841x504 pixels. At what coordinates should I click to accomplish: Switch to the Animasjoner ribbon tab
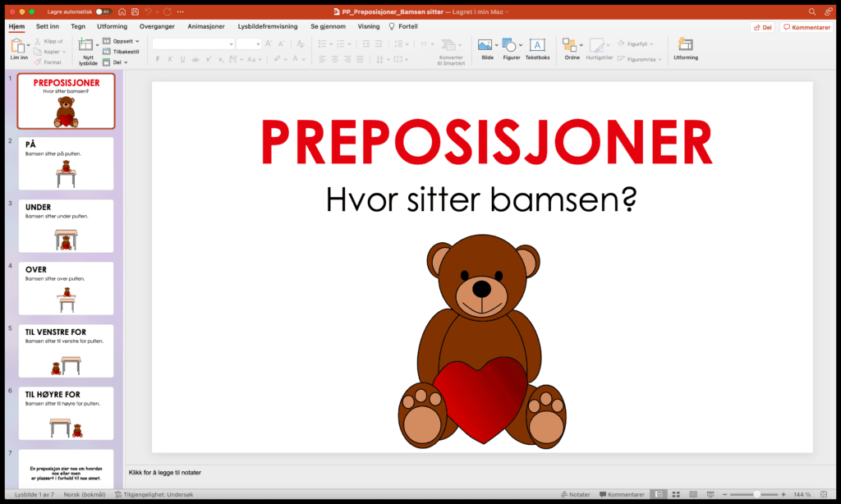pos(205,25)
